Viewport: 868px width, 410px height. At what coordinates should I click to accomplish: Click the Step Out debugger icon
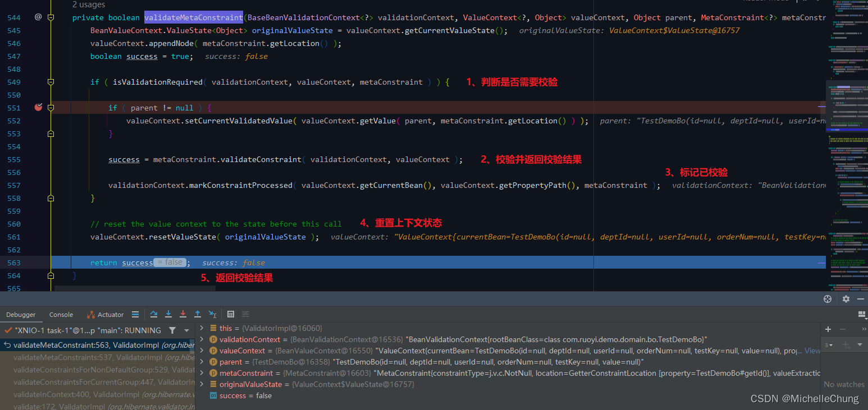(x=198, y=314)
